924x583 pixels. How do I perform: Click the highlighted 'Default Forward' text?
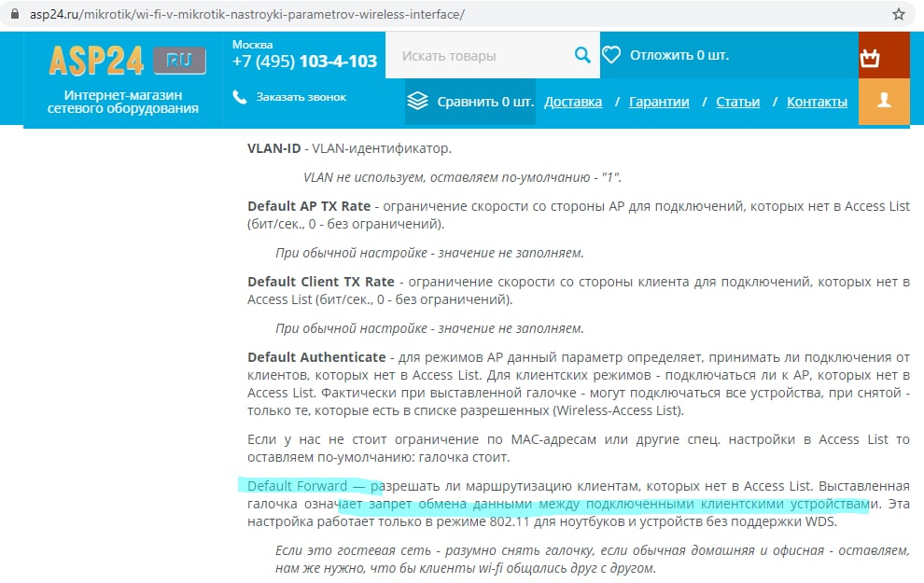(297, 486)
